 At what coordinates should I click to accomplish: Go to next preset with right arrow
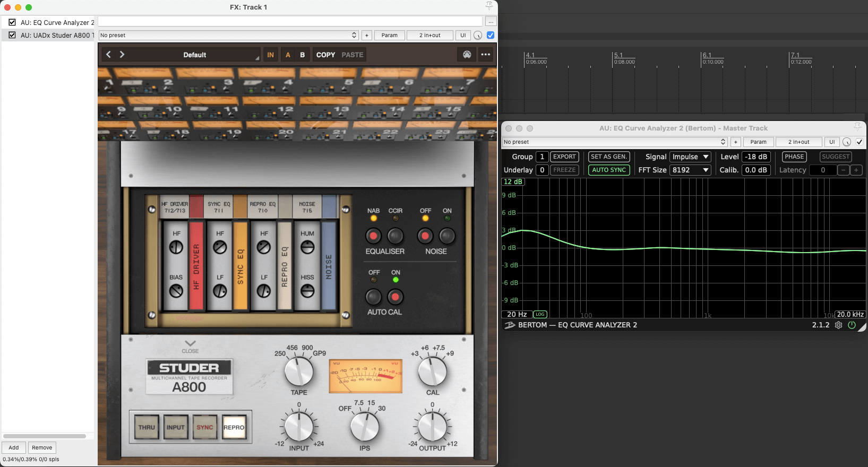click(122, 55)
